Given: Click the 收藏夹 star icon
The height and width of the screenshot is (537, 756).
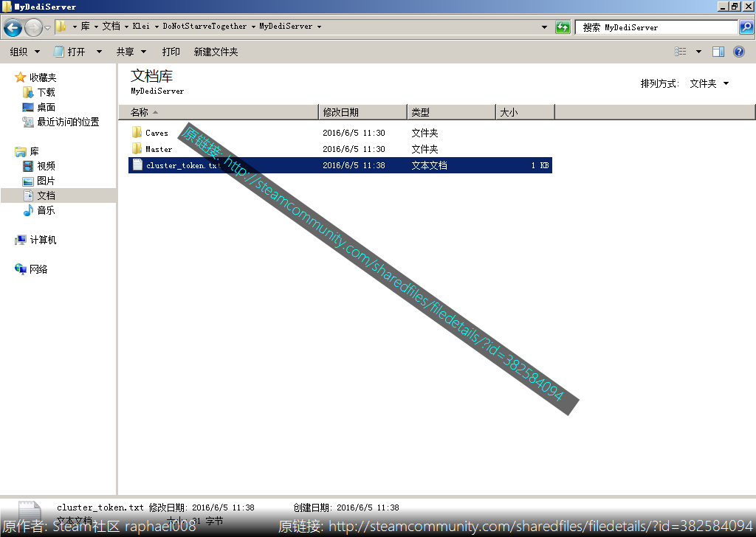Looking at the screenshot, I should 20,77.
